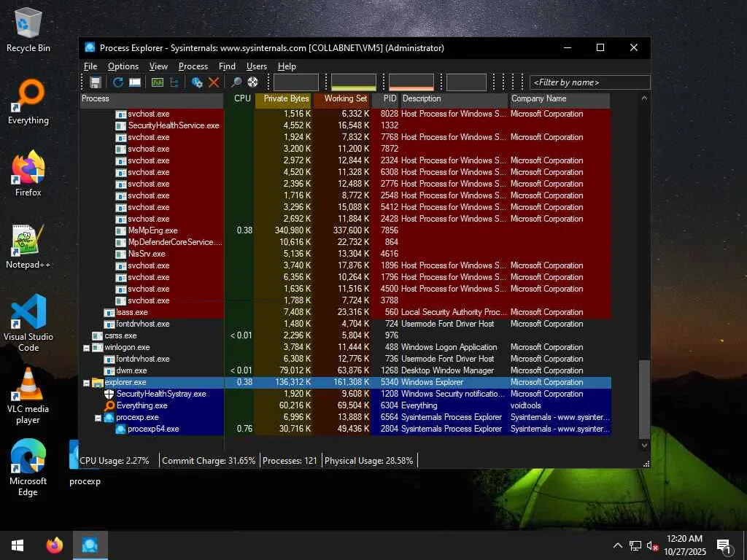Show hidden tray icons with the chevron
747x560 pixels.
617,545
